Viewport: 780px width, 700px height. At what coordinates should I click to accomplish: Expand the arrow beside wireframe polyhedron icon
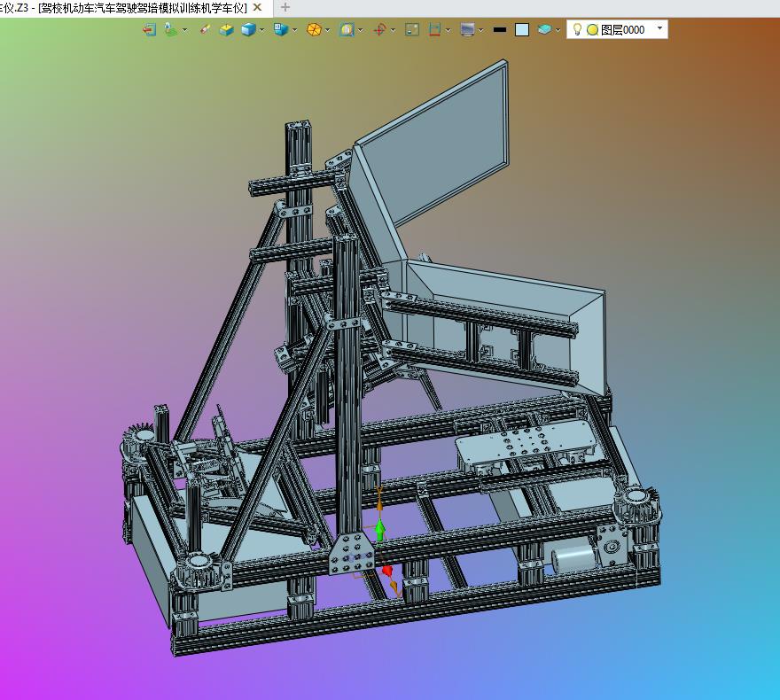(x=327, y=30)
